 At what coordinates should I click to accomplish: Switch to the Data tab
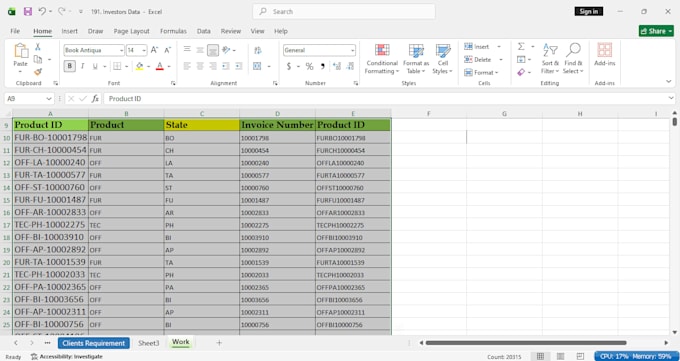click(203, 31)
